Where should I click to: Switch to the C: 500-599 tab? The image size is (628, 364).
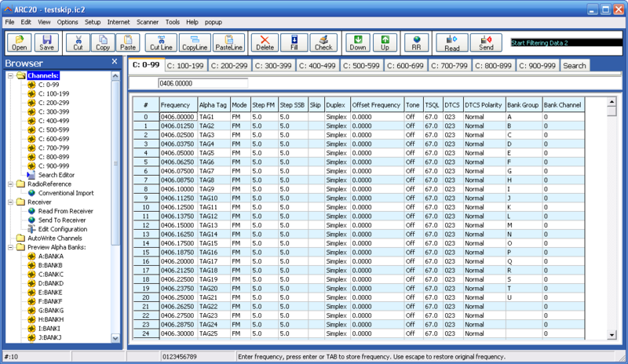pos(361,66)
